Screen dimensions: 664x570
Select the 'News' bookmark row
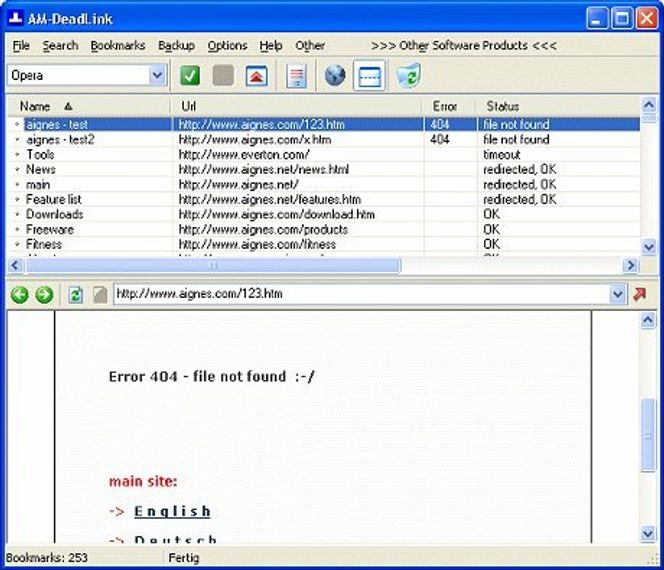(x=324, y=169)
